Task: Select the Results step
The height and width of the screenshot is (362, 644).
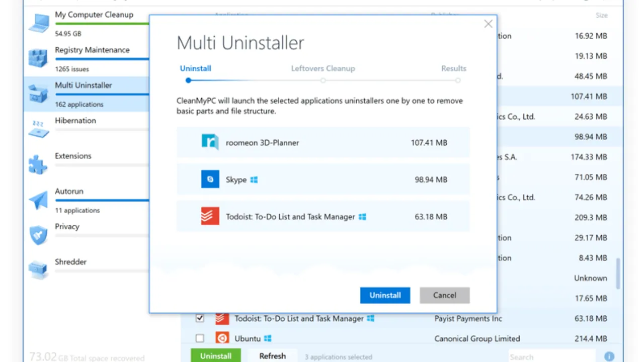Action: [454, 68]
